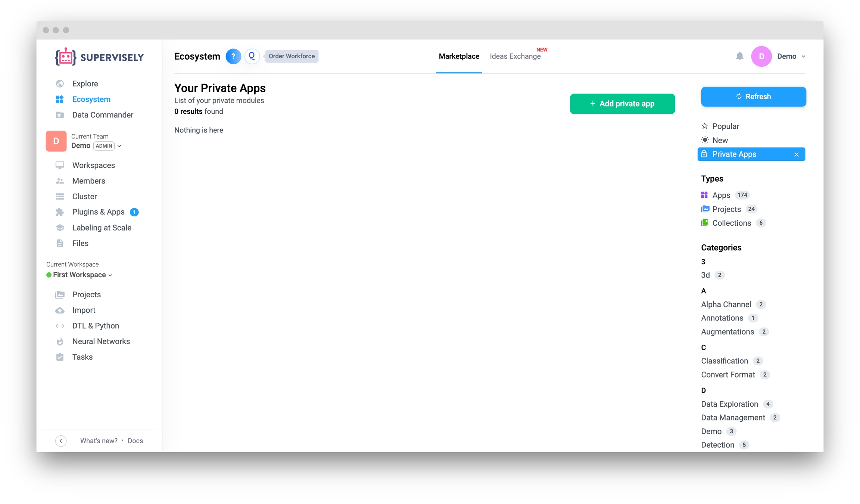The image size is (860, 504).
Task: Toggle the New filter
Action: pos(720,140)
